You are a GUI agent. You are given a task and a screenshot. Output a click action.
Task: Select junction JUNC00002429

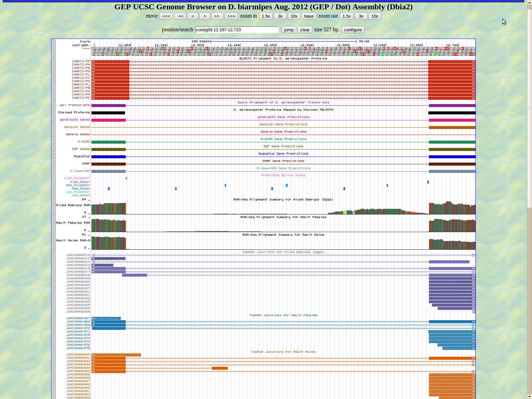tap(78, 312)
